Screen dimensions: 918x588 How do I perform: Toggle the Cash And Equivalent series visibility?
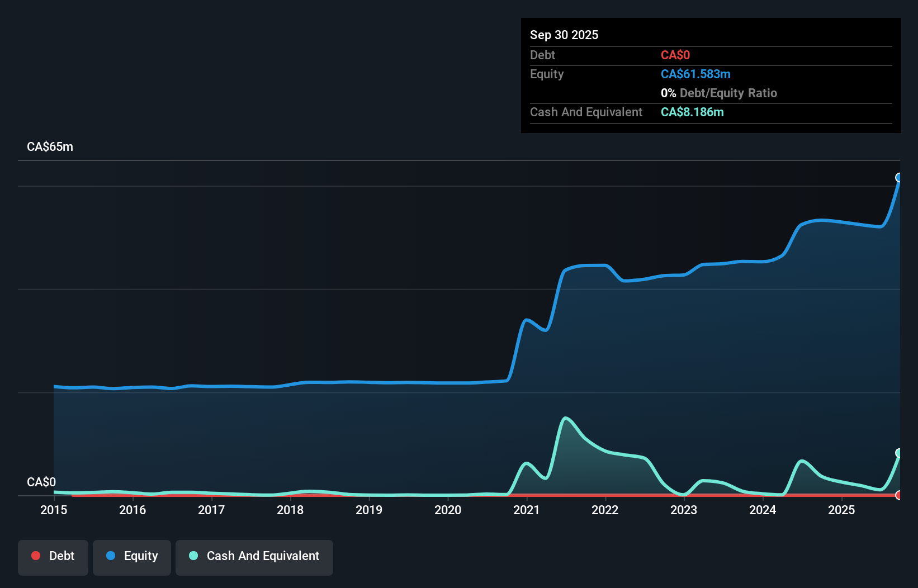254,557
